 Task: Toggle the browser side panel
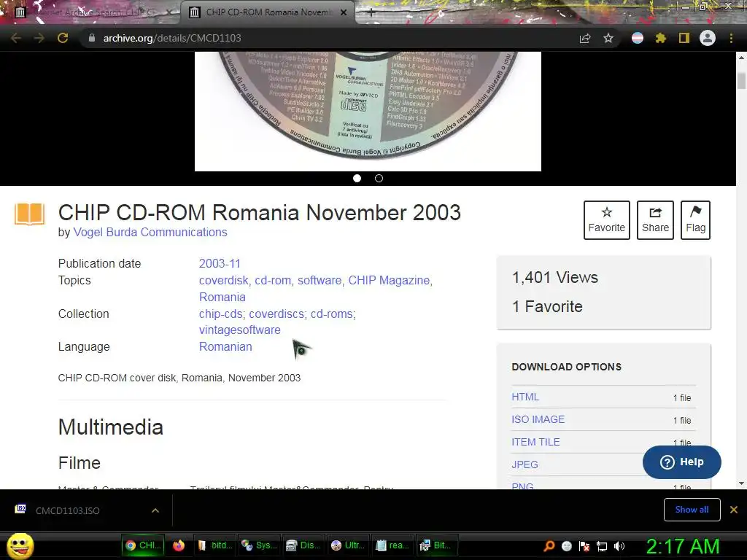684,38
